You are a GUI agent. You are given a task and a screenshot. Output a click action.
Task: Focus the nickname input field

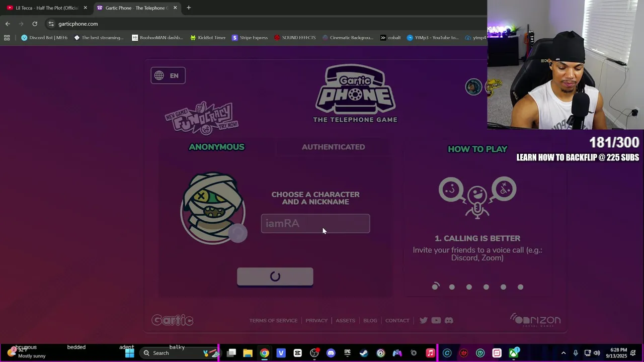315,224
